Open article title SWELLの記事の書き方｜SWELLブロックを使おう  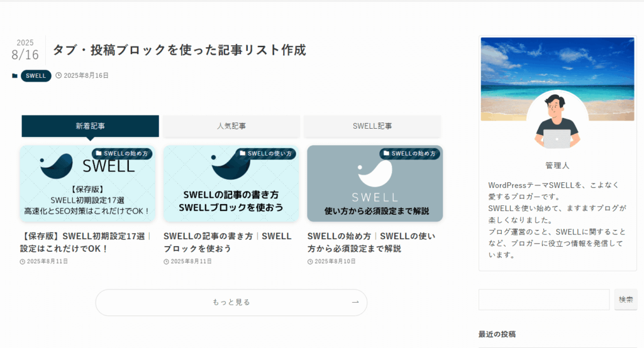tap(228, 242)
